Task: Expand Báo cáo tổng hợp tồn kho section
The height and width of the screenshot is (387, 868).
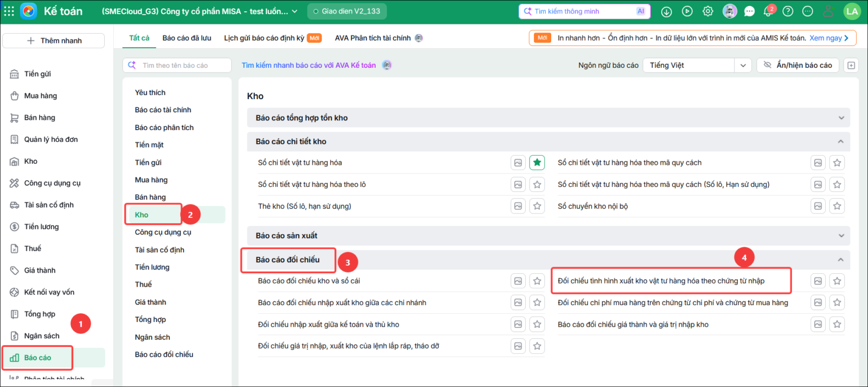Action: point(548,118)
